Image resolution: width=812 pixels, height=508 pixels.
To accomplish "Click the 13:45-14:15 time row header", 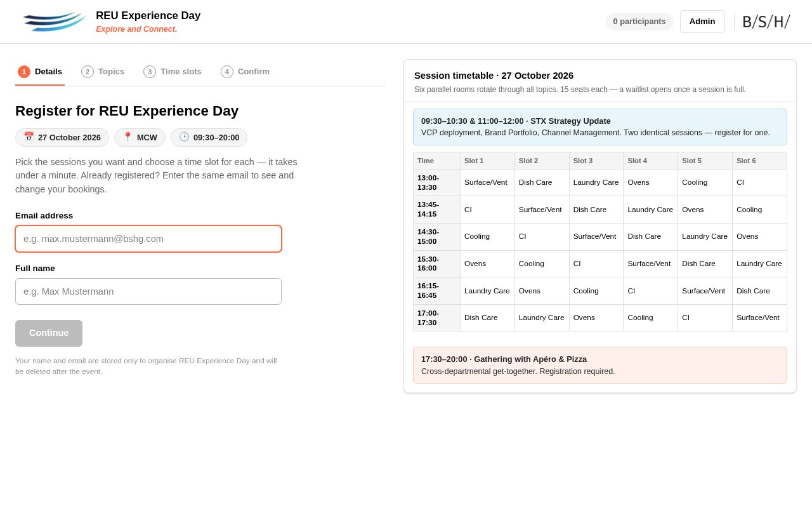I will pyautogui.click(x=436, y=210).
